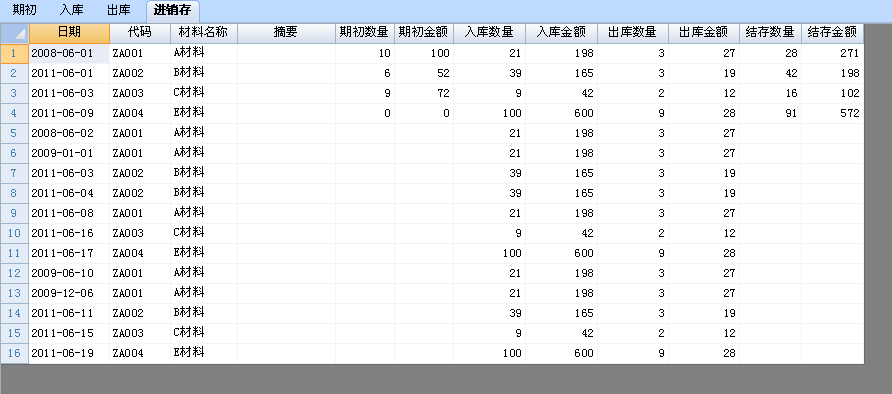Select row header 16

15,353
